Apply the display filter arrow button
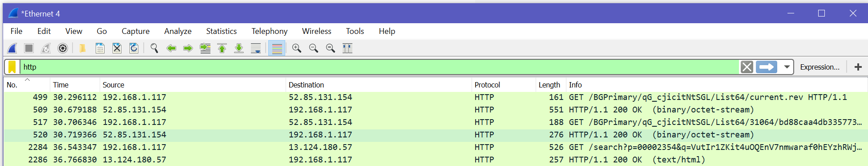This screenshot has height=166, width=868. coord(767,67)
